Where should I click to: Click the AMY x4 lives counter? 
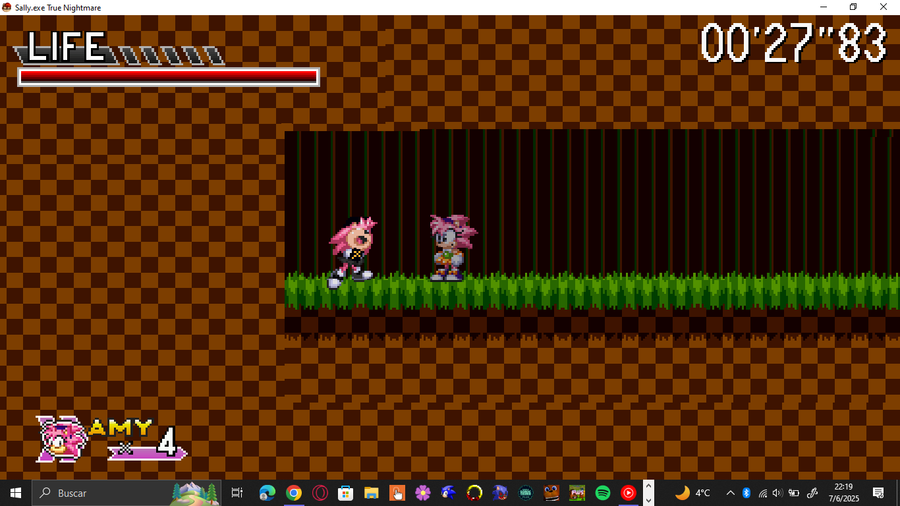[x=139, y=441]
